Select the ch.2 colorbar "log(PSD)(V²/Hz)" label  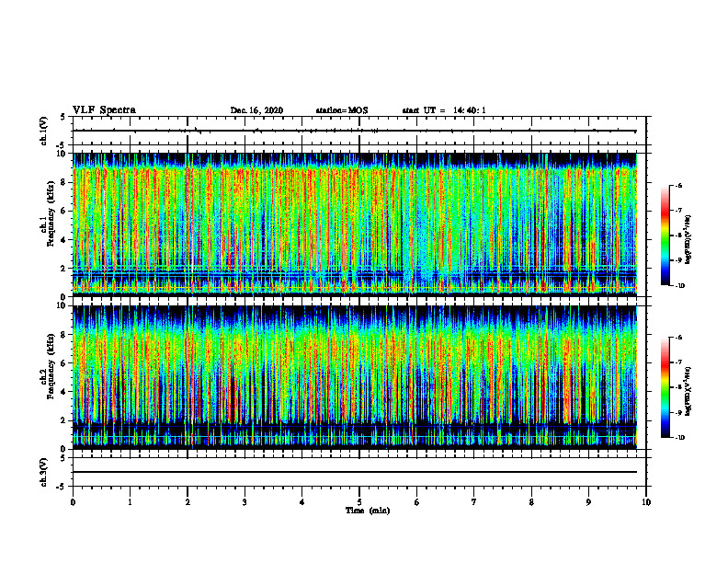pyautogui.click(x=688, y=391)
